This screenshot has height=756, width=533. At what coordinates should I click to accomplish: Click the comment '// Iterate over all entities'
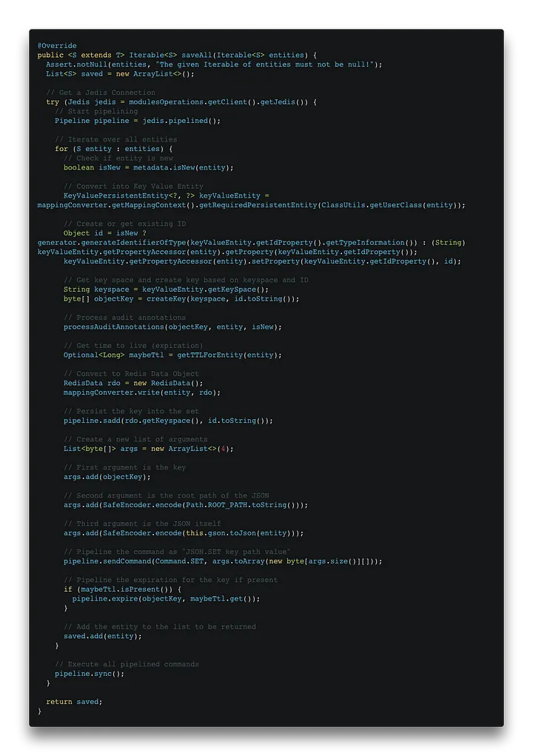coord(115,139)
